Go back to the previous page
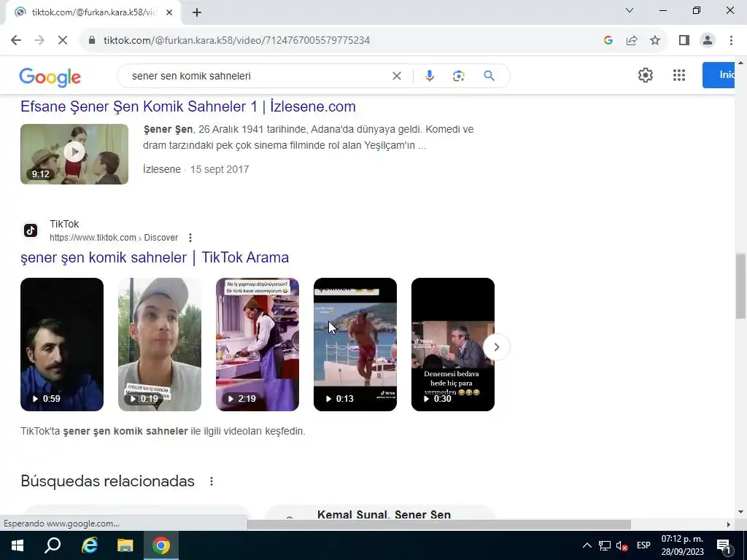The height and width of the screenshot is (560, 747). (x=16, y=41)
